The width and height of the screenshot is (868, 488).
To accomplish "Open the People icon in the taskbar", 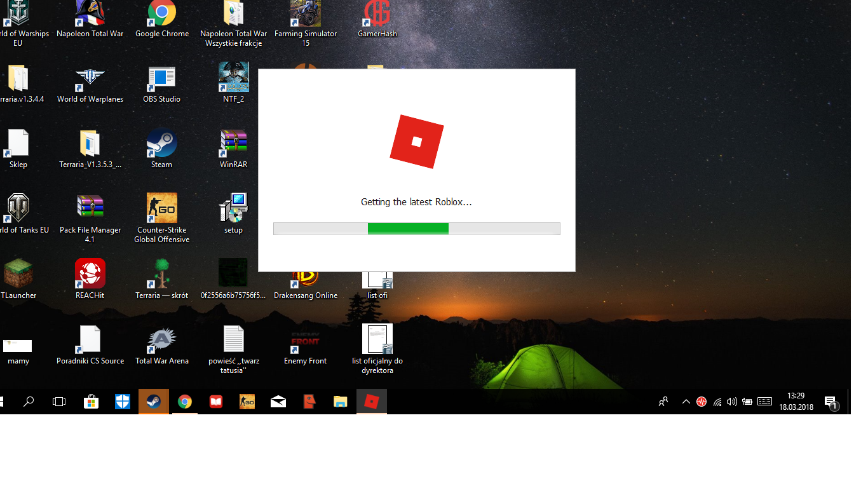I will (x=663, y=402).
